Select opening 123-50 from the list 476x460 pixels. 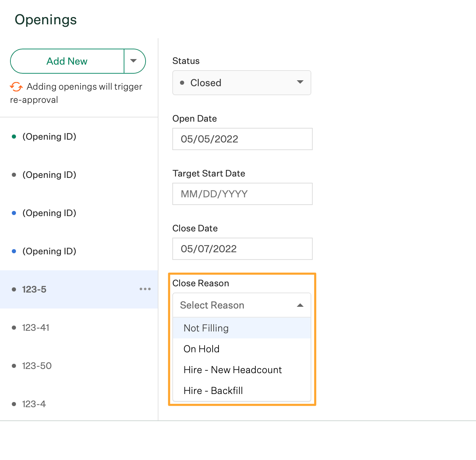[x=36, y=365]
